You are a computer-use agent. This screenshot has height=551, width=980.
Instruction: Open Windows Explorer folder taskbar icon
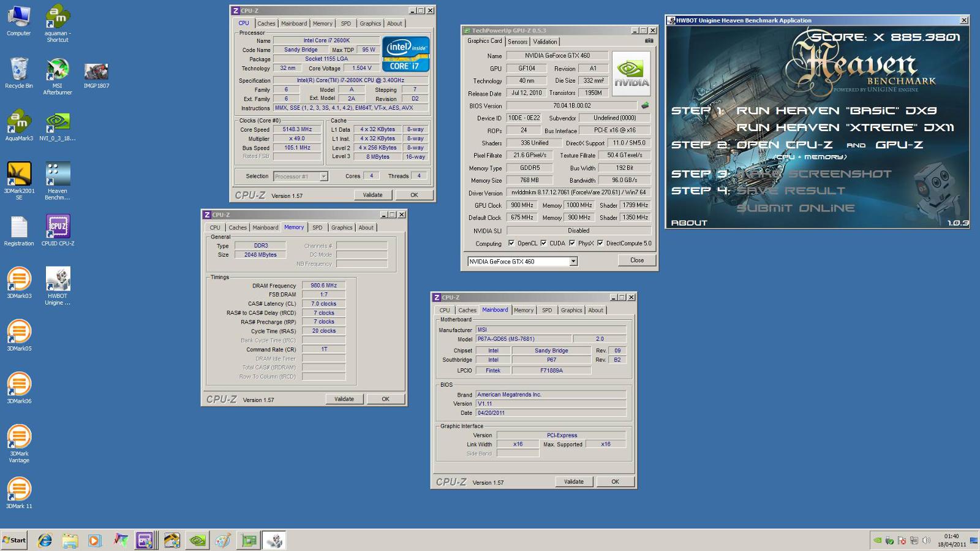pyautogui.click(x=70, y=541)
